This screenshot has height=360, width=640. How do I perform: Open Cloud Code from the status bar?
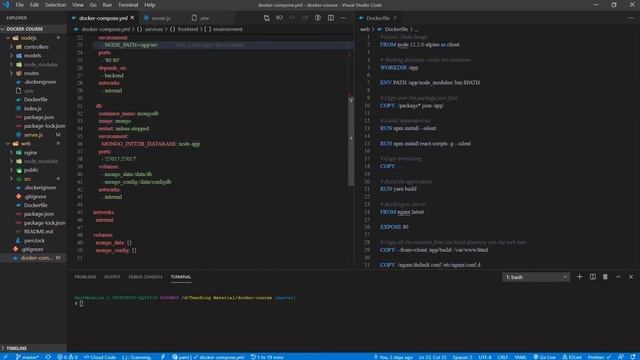100,357
